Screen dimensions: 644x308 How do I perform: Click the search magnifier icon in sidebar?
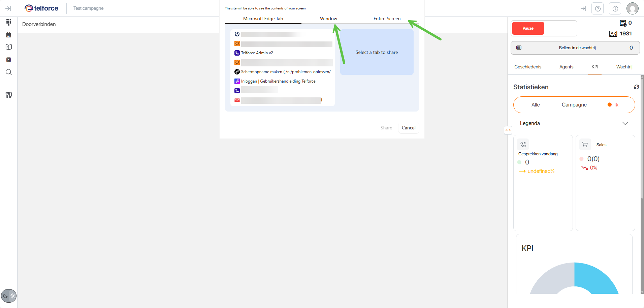pos(9,72)
